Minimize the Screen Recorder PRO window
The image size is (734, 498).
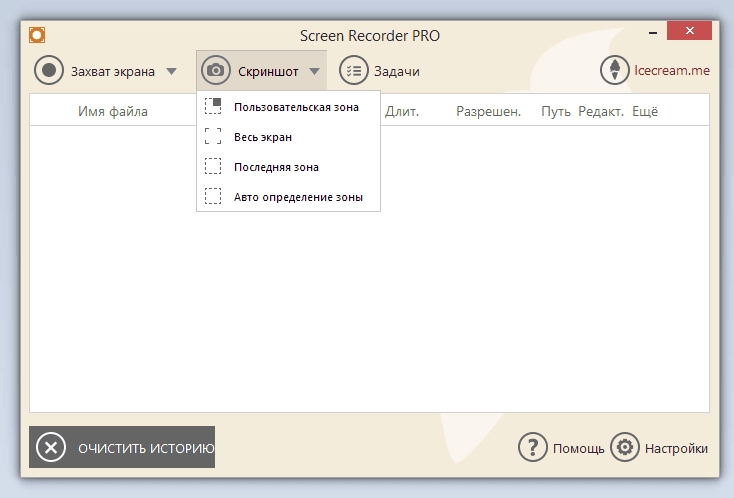653,33
